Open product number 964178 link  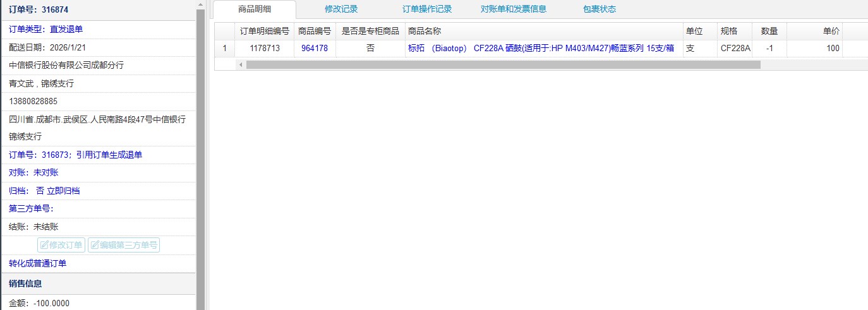pos(314,48)
